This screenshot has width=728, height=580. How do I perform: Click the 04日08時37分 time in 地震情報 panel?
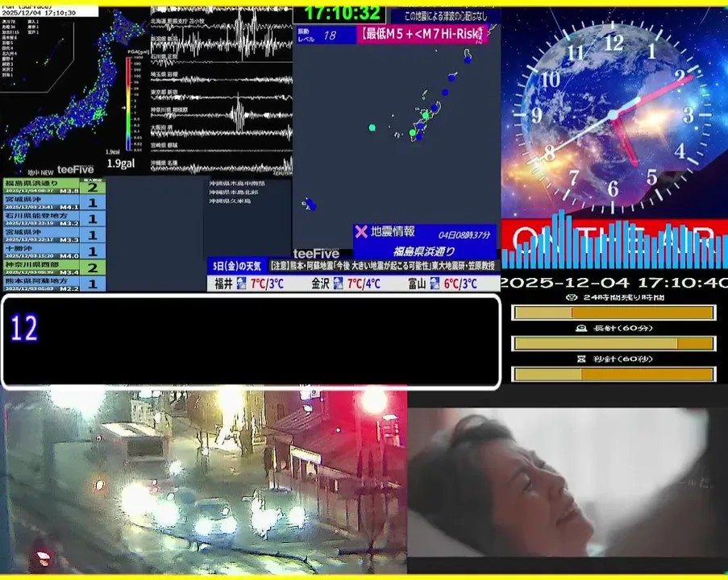tap(464, 234)
